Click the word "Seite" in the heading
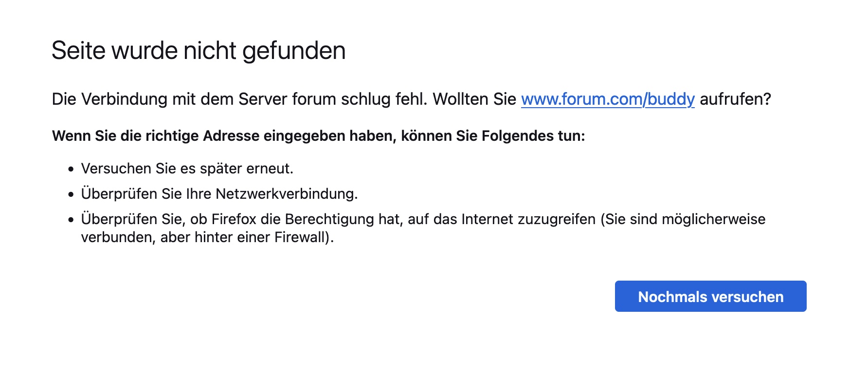868x380 pixels. pos(78,51)
